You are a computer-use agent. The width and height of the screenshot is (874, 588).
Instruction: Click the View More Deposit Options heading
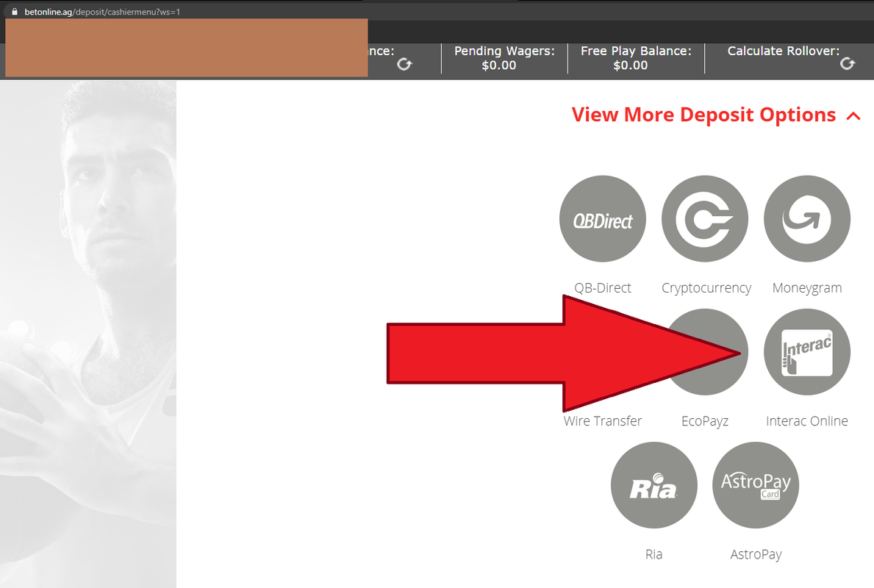pyautogui.click(x=703, y=114)
